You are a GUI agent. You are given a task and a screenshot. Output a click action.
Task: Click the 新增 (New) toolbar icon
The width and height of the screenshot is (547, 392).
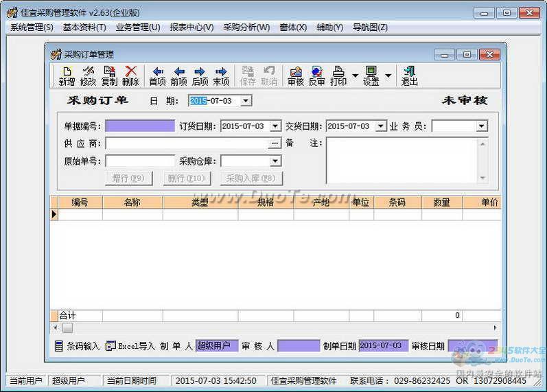(67, 76)
